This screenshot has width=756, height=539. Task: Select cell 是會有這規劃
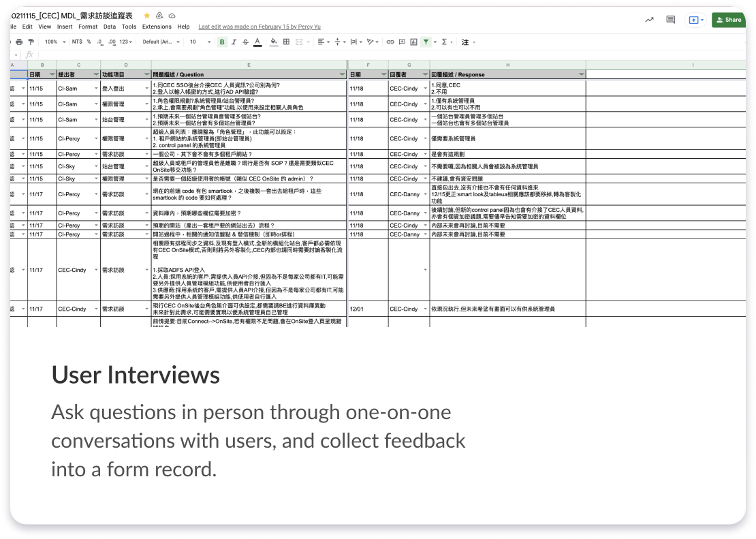[x=507, y=155]
